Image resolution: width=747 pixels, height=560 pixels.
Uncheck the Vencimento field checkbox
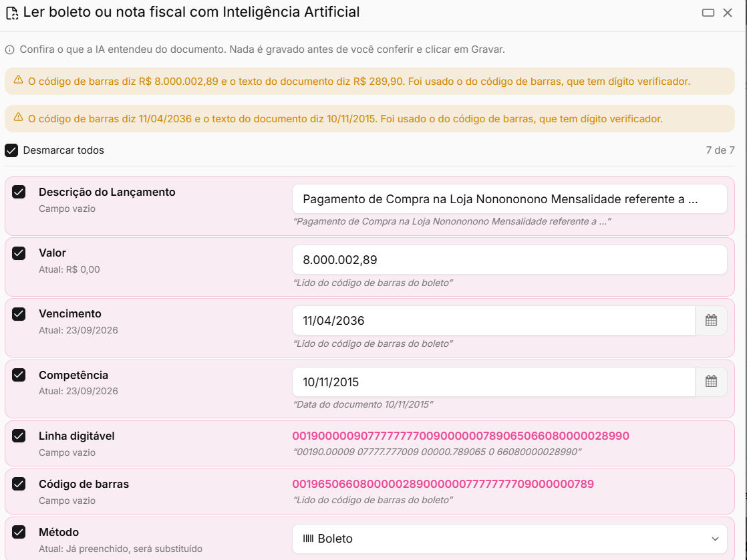pyautogui.click(x=19, y=314)
